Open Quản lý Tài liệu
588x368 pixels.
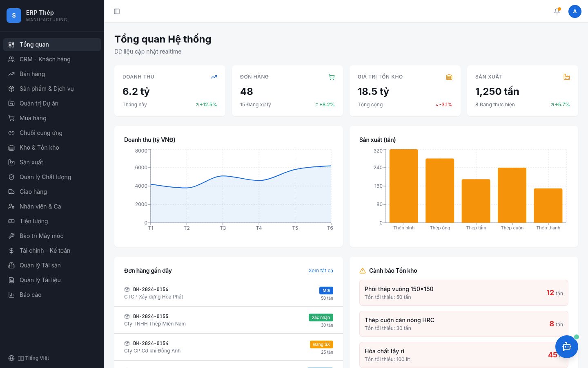[x=52, y=280]
